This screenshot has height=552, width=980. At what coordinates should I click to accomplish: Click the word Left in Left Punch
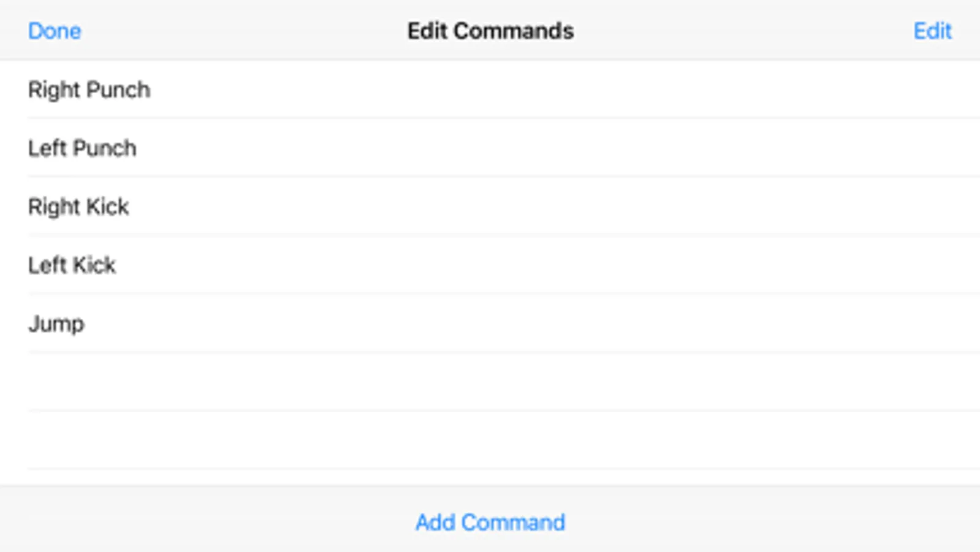coord(47,148)
